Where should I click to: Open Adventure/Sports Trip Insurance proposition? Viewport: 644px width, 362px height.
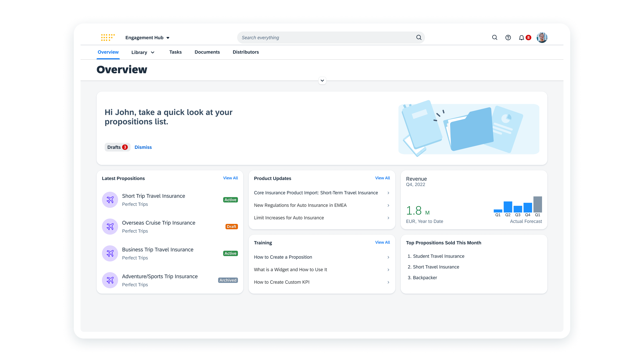point(170,280)
